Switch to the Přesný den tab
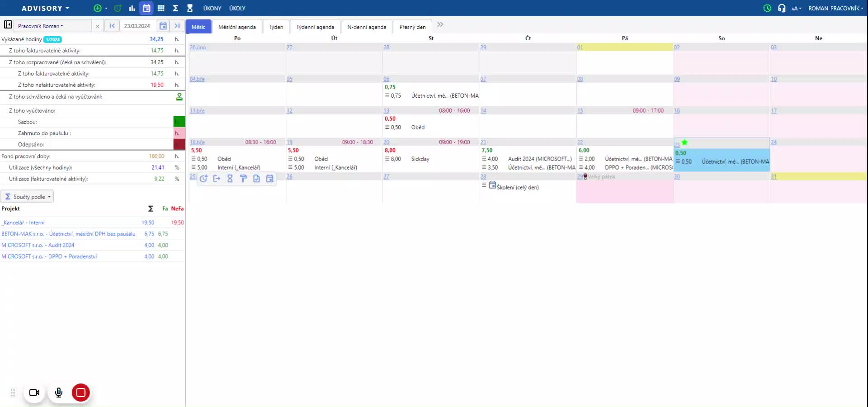 (x=412, y=27)
